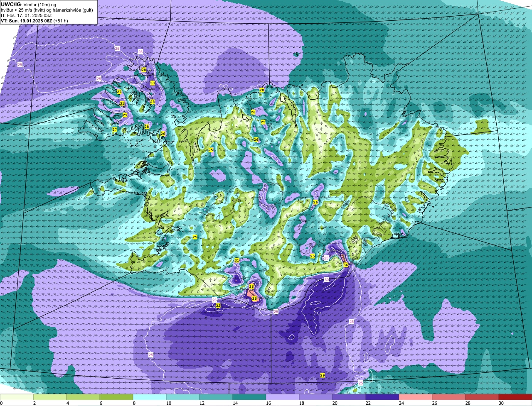The image size is (532, 406).
Task: Click the legend scale label "4"
Action: pos(68,403)
